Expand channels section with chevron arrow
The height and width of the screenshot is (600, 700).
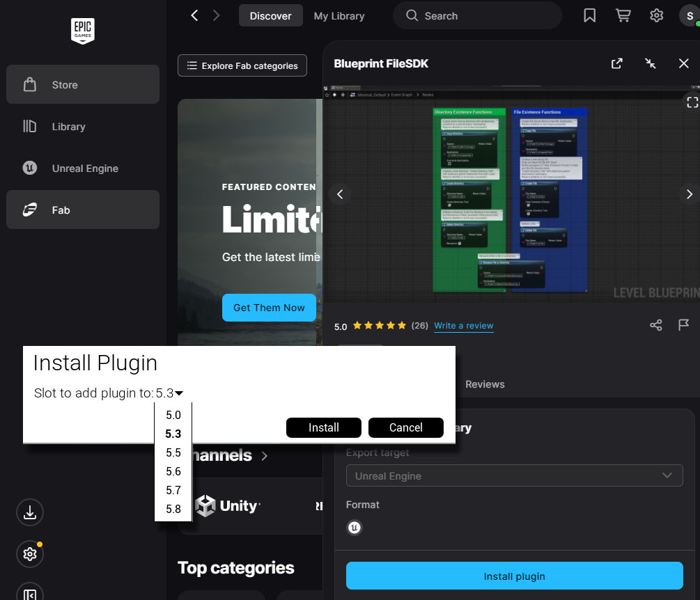pyautogui.click(x=264, y=456)
